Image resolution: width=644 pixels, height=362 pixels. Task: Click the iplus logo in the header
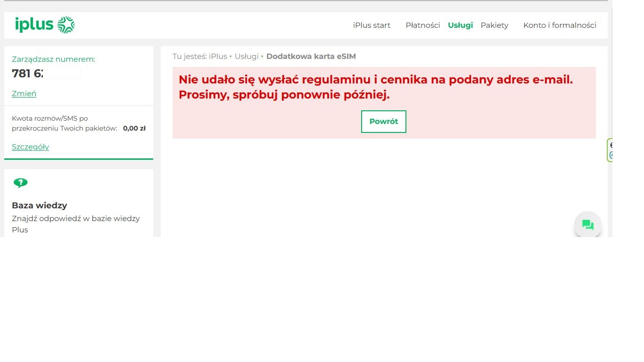(45, 25)
